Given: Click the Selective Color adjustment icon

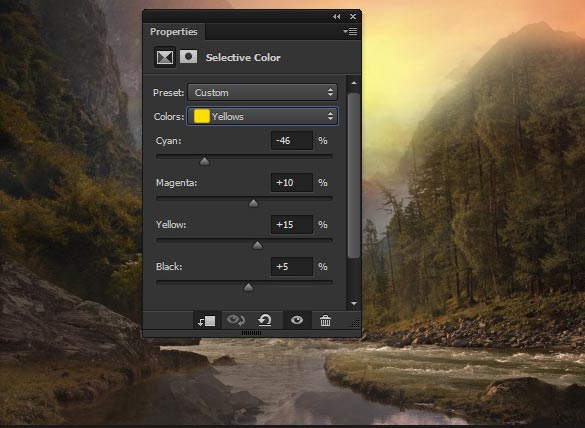Looking at the screenshot, I should click(165, 57).
